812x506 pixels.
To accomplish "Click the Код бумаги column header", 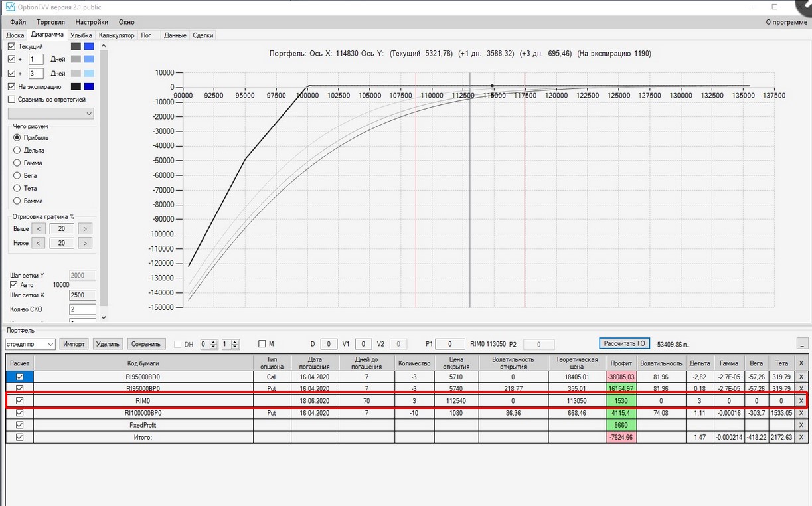I will (x=143, y=363).
